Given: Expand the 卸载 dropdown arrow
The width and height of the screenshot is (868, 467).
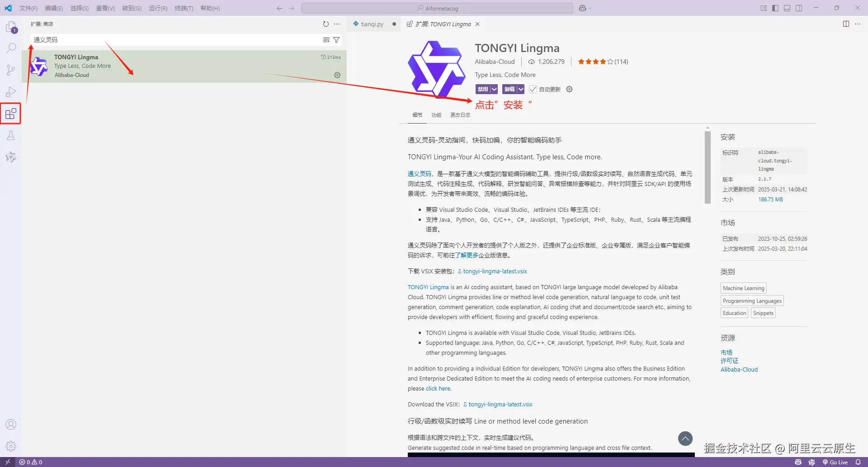Looking at the screenshot, I should coord(521,89).
